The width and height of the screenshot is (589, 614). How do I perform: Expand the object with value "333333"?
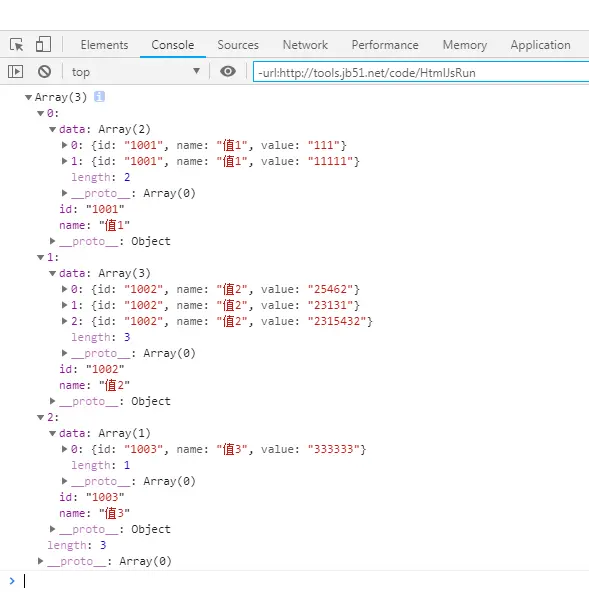65,449
